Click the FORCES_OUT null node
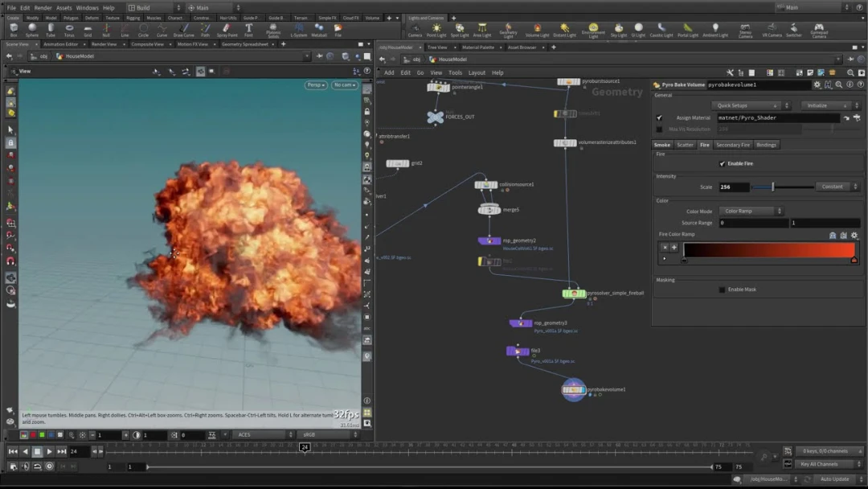Image resolution: width=868 pixels, height=489 pixels. pyautogui.click(x=435, y=117)
